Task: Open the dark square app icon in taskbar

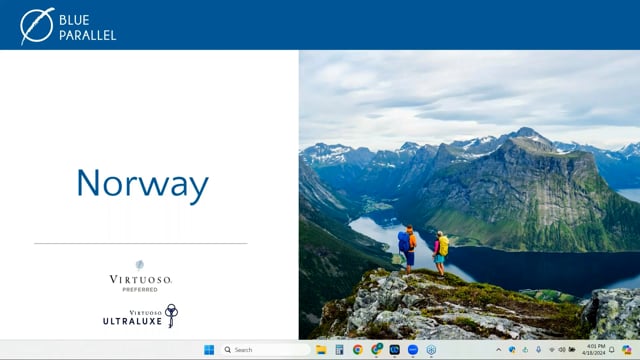Action: (x=394, y=350)
